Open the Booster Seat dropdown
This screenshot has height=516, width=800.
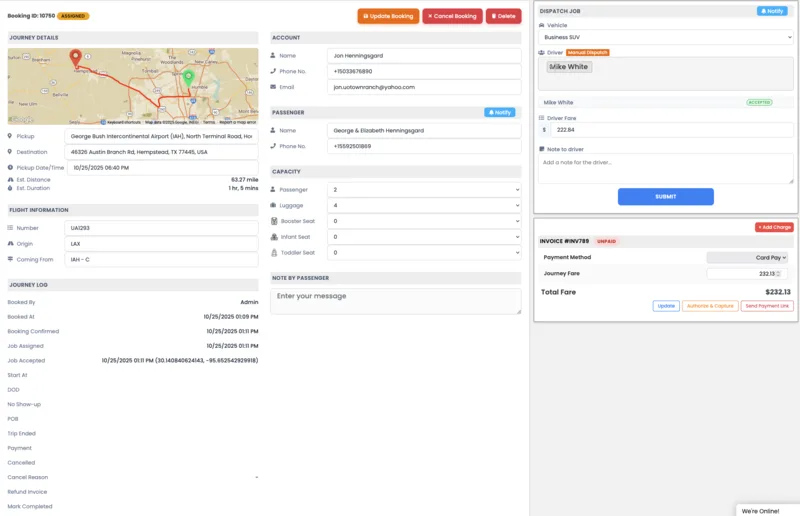pos(424,221)
